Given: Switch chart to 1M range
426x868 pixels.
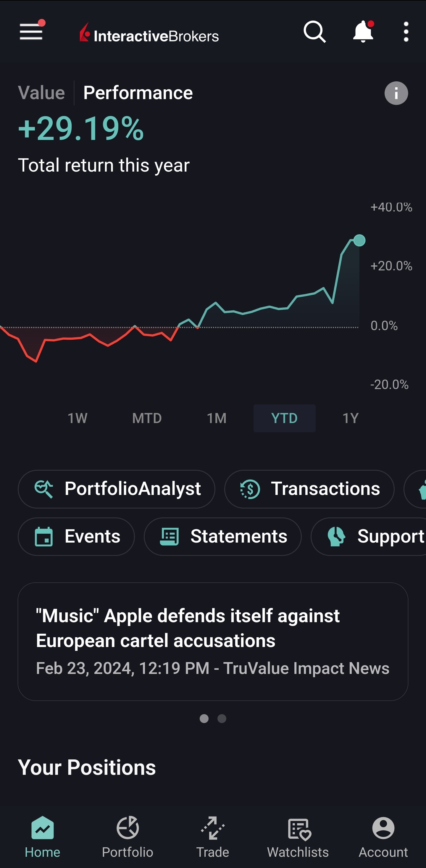Looking at the screenshot, I should click(x=216, y=418).
